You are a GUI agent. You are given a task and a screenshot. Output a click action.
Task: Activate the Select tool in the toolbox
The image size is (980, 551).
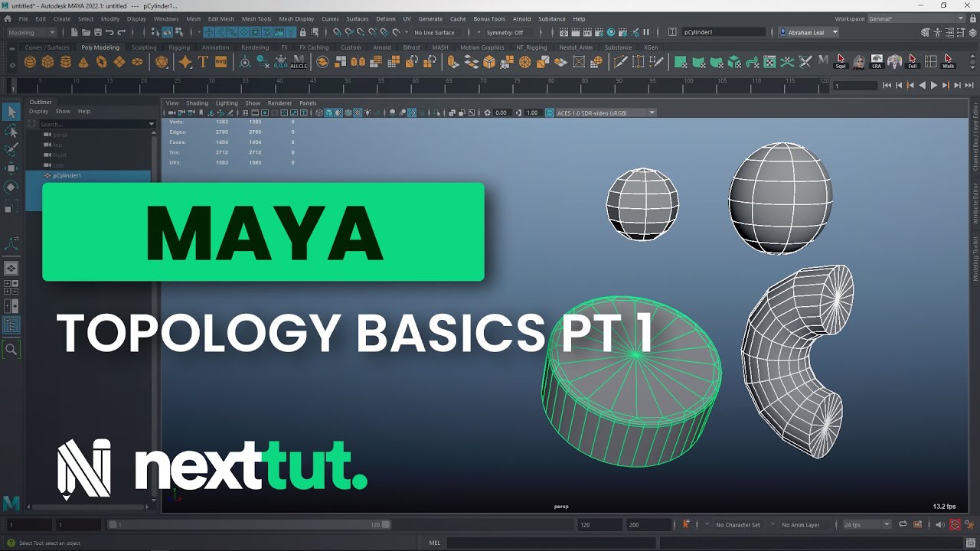(x=11, y=112)
